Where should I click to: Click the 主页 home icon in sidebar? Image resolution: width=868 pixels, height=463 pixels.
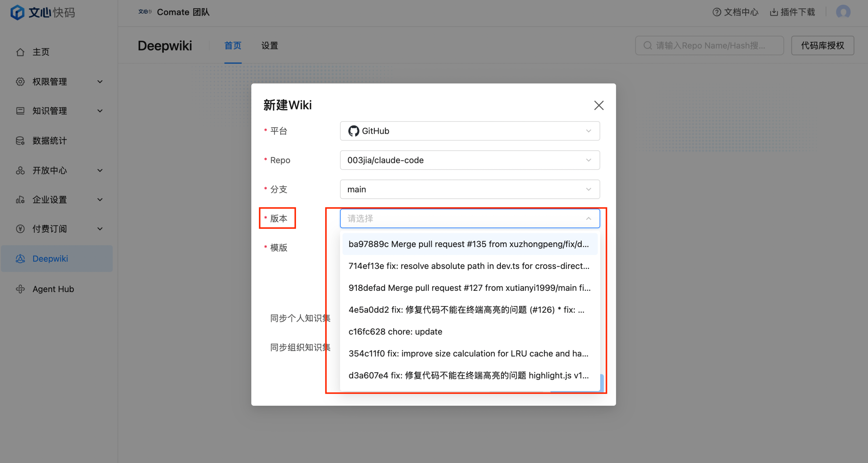20,52
